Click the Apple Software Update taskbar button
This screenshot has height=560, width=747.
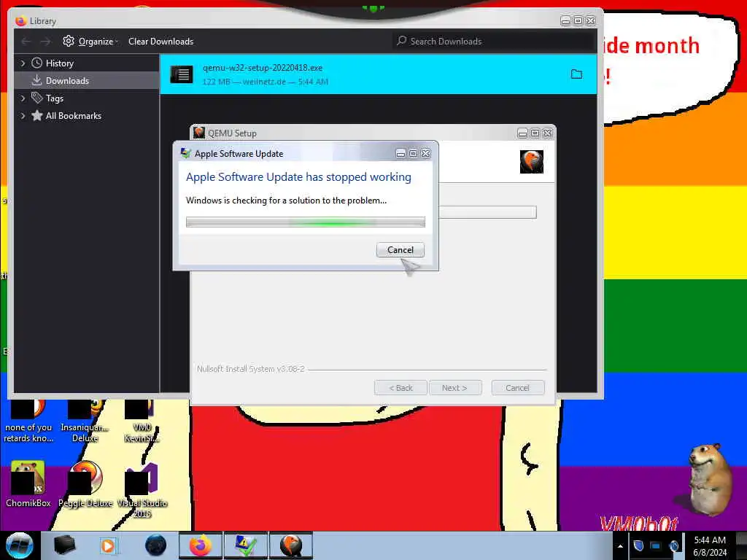[x=246, y=545]
